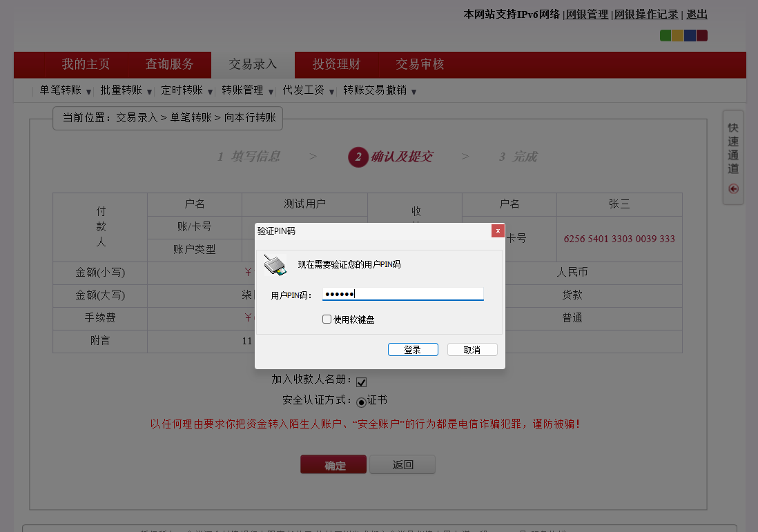Screen dimensions: 758x532
Task: Select the blue theme color swatch
Action: (690, 36)
